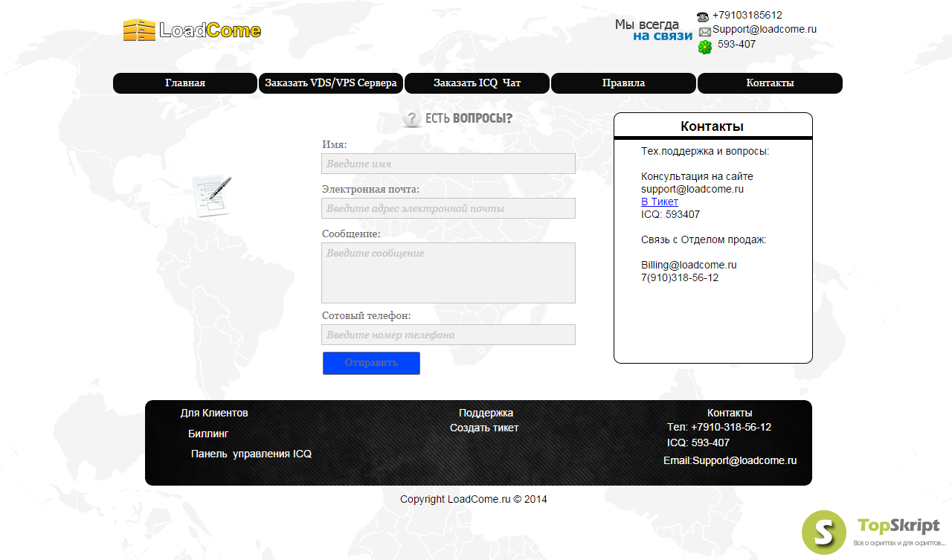Click footer text Тел: +7910-318-56-12
952x560 pixels.
(719, 427)
